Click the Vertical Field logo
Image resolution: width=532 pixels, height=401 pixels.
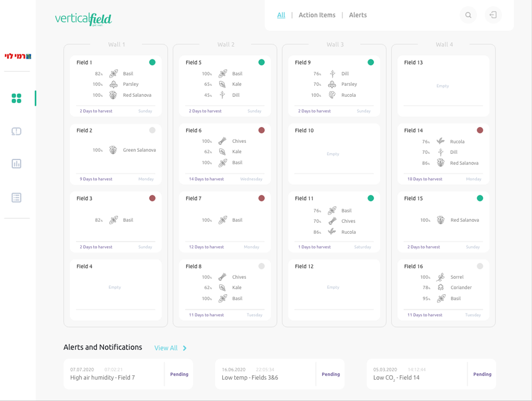pyautogui.click(x=83, y=19)
